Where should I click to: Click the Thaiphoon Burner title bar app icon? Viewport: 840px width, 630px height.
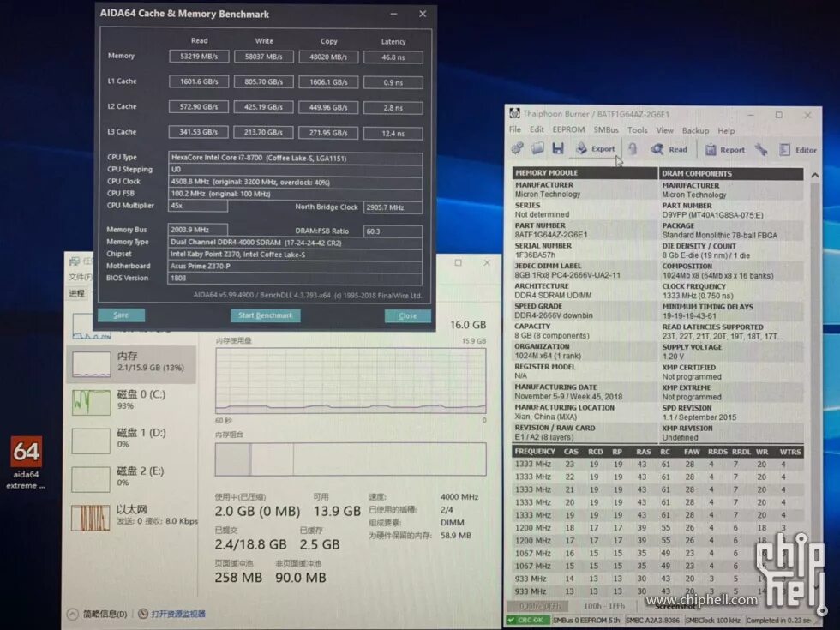514,113
